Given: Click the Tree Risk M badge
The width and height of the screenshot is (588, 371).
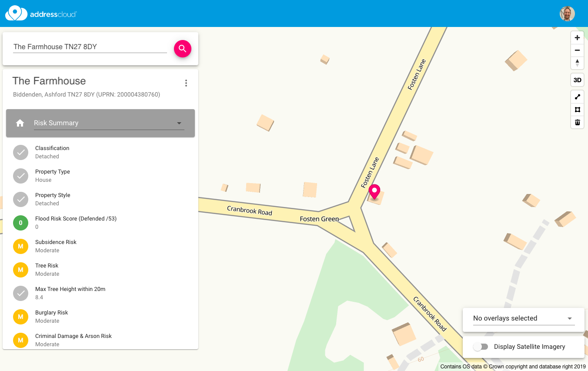Looking at the screenshot, I should click(20, 270).
